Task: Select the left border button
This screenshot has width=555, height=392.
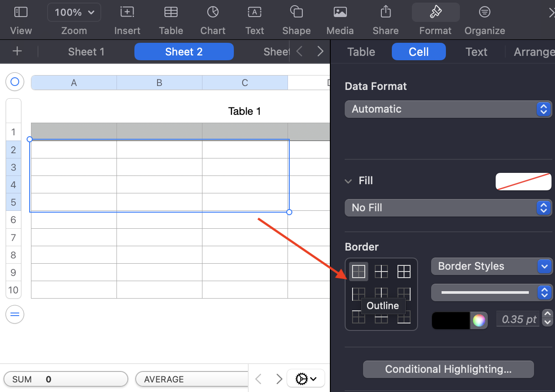Action: pyautogui.click(x=359, y=294)
